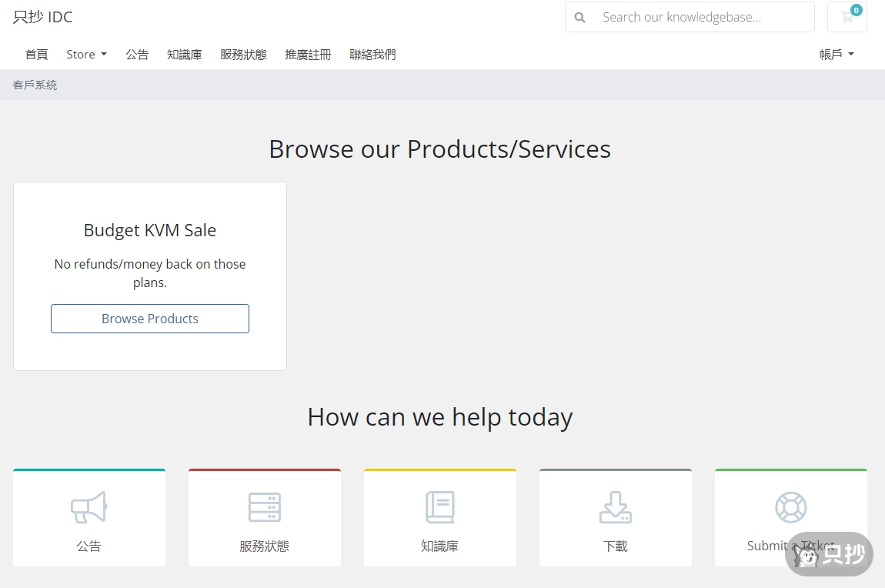The image size is (885, 588).
Task: Open the 帳戶 account dropdown
Action: pos(837,55)
